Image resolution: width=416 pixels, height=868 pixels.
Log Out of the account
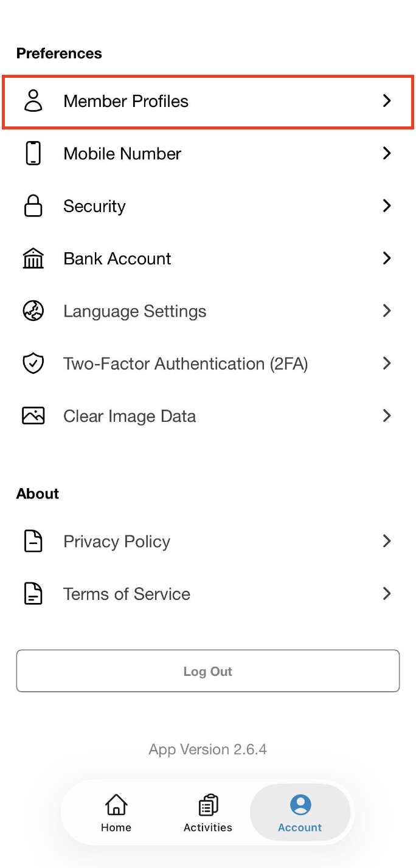coord(208,671)
